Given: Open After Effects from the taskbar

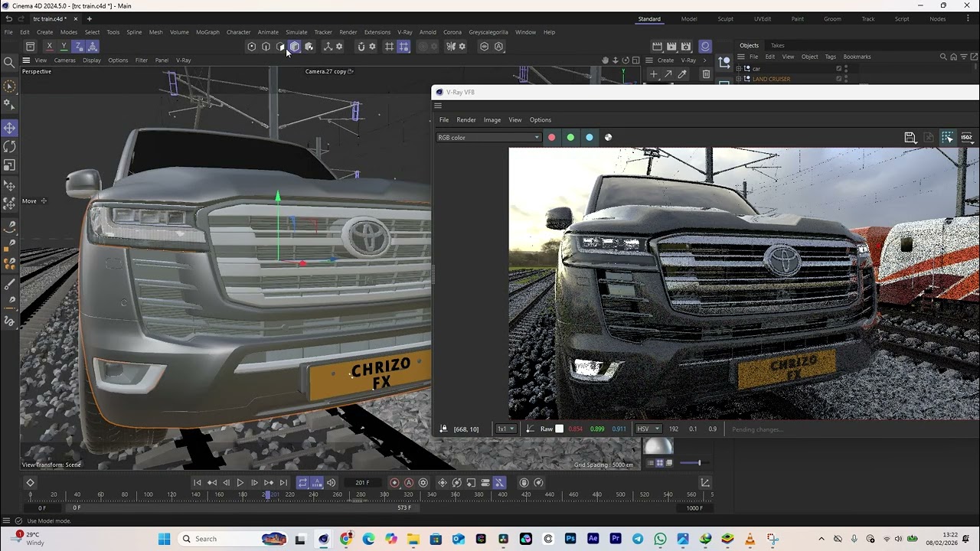Looking at the screenshot, I should [x=593, y=539].
